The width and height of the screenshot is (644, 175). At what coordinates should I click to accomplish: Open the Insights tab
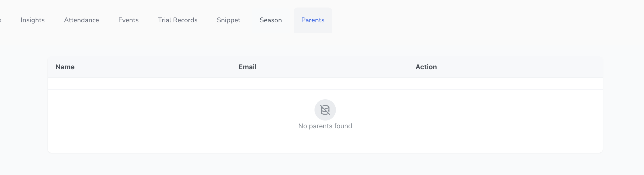32,20
